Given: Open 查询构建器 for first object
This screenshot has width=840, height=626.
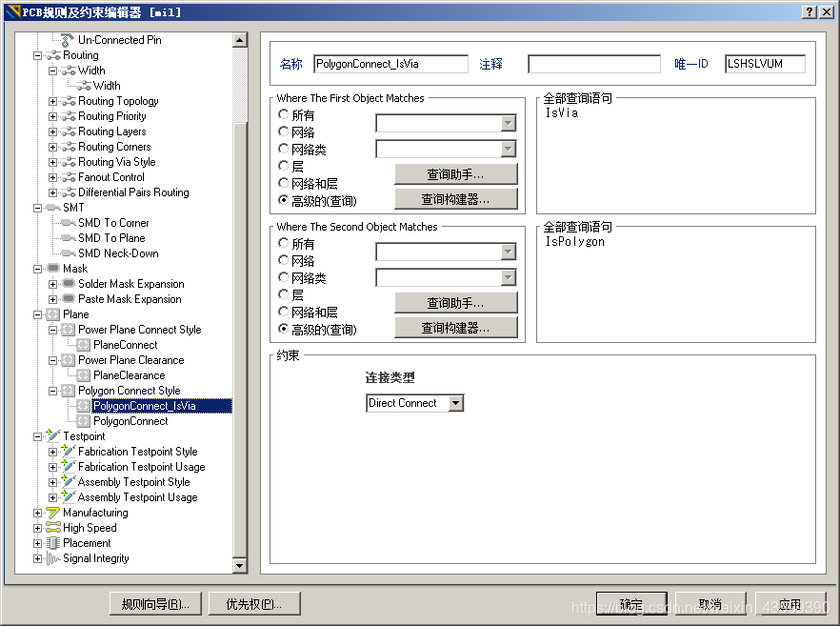Looking at the screenshot, I should [x=456, y=199].
